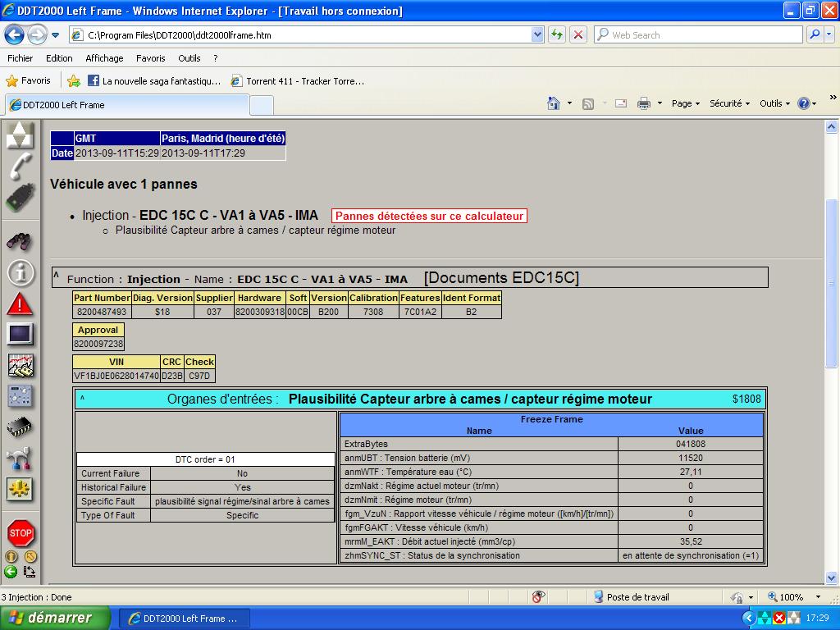Click the refresh page icon
The image size is (840, 630).
point(557,34)
